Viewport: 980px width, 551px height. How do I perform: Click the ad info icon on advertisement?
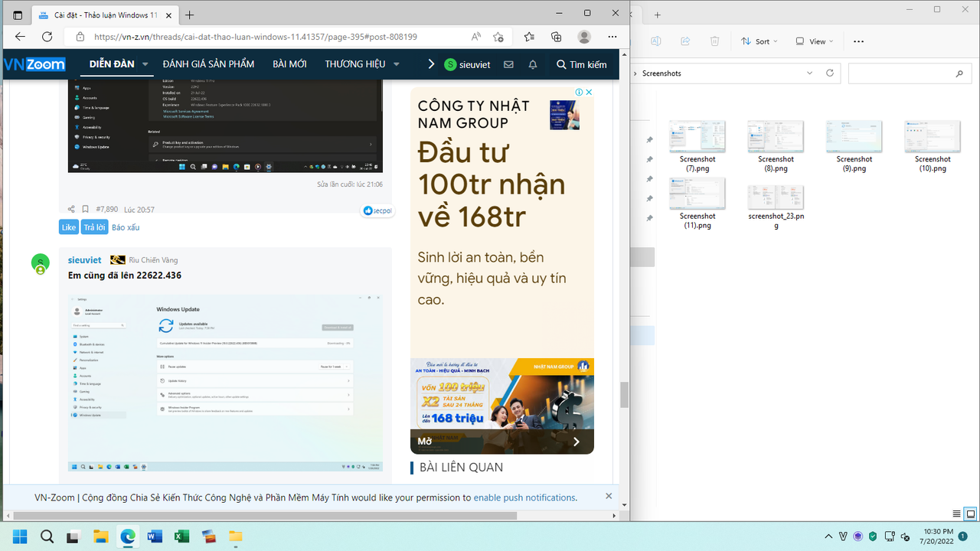click(580, 92)
